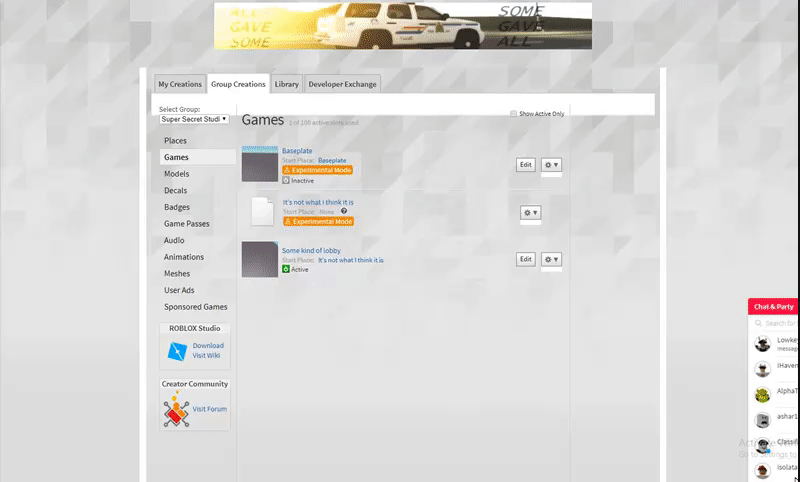800x482 pixels.
Task: Select Game Passes in the sidebar
Action: click(x=187, y=223)
